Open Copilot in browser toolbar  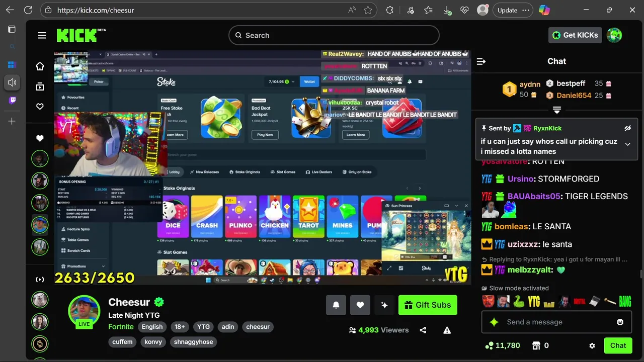(x=544, y=10)
